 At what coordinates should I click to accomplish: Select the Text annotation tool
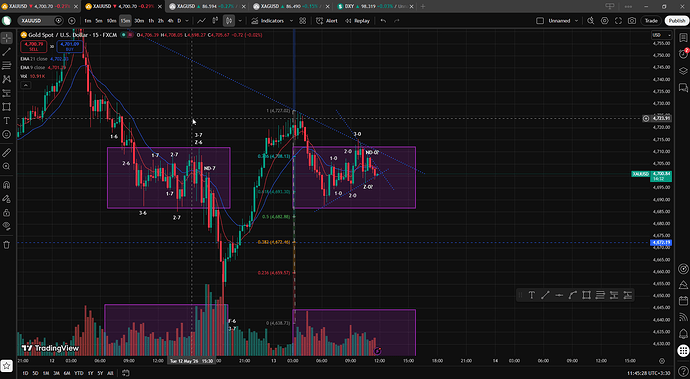coord(7,121)
